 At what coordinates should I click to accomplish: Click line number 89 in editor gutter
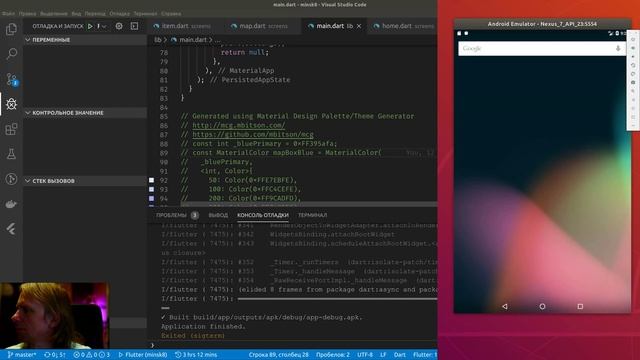(164, 153)
